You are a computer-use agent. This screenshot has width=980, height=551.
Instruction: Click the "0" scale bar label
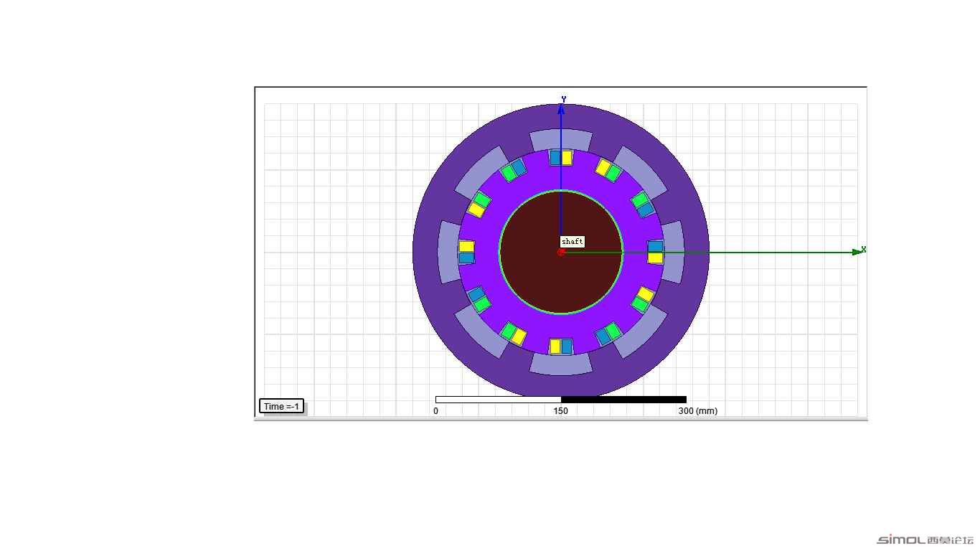click(435, 411)
